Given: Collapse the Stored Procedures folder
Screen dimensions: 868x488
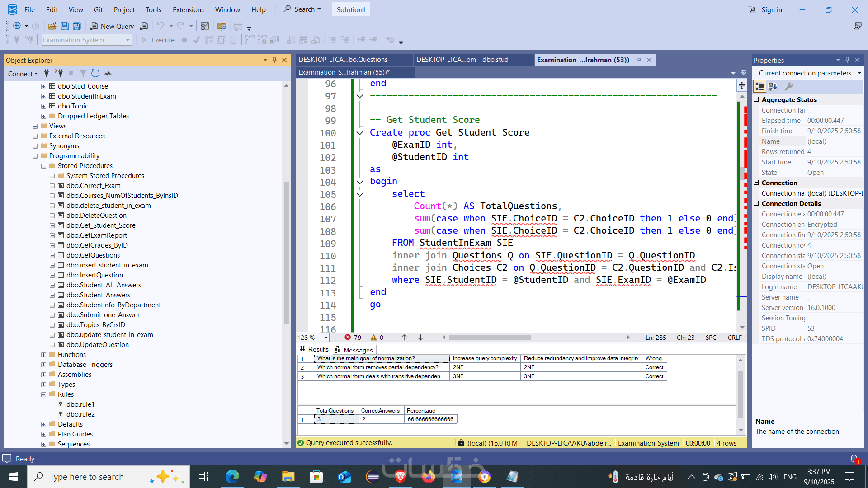Looking at the screenshot, I should click(x=43, y=166).
